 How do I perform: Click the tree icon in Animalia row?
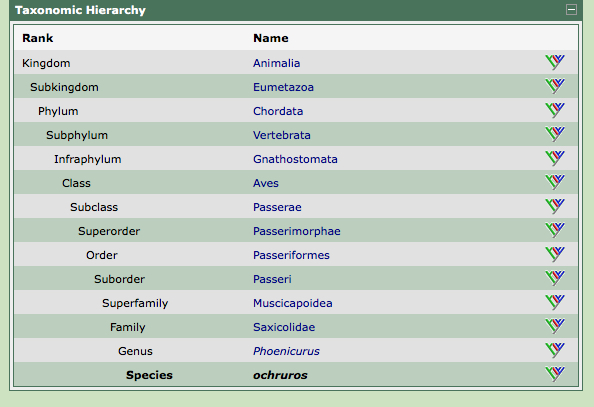click(555, 62)
